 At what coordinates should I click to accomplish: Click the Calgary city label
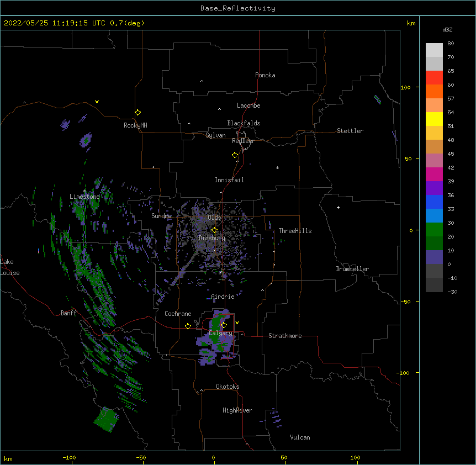[x=221, y=333]
